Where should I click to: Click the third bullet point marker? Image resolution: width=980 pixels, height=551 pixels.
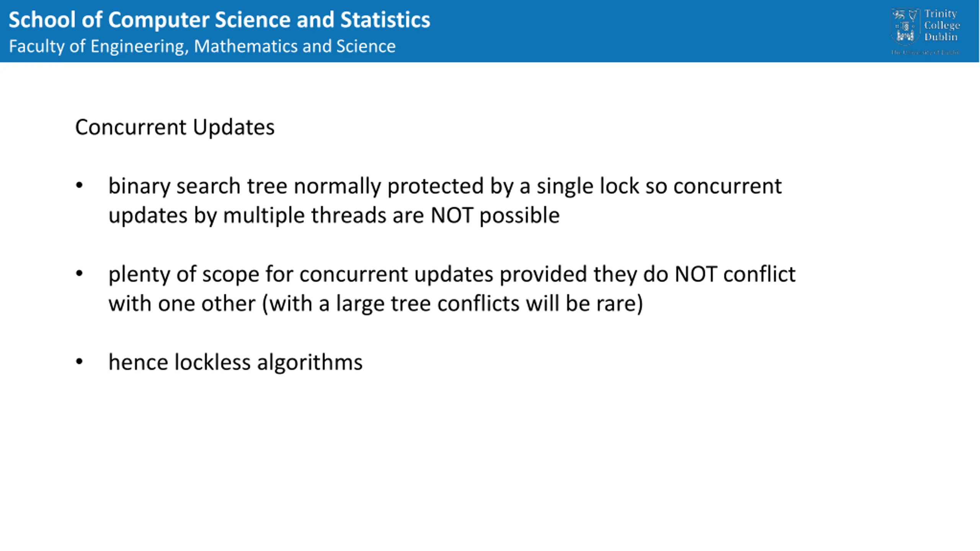[x=79, y=362]
